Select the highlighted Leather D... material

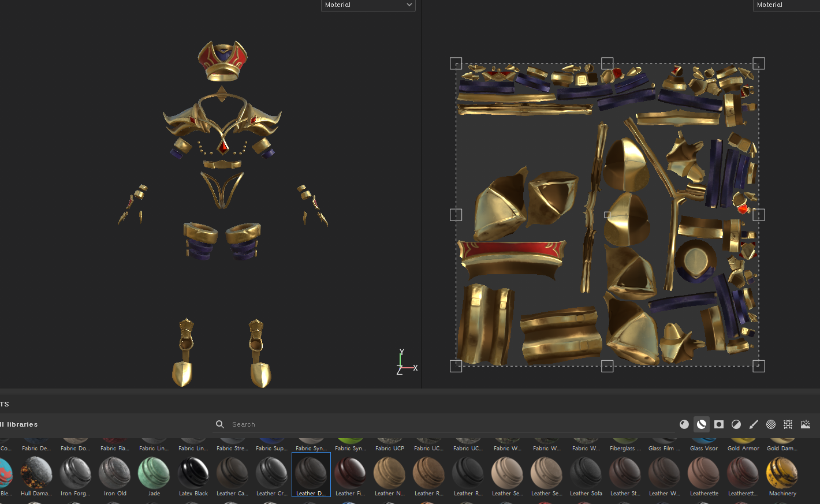[x=311, y=475]
